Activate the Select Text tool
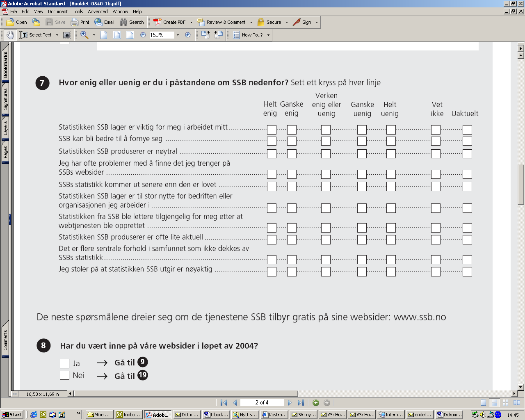The width and height of the screenshot is (525, 420). (x=36, y=35)
